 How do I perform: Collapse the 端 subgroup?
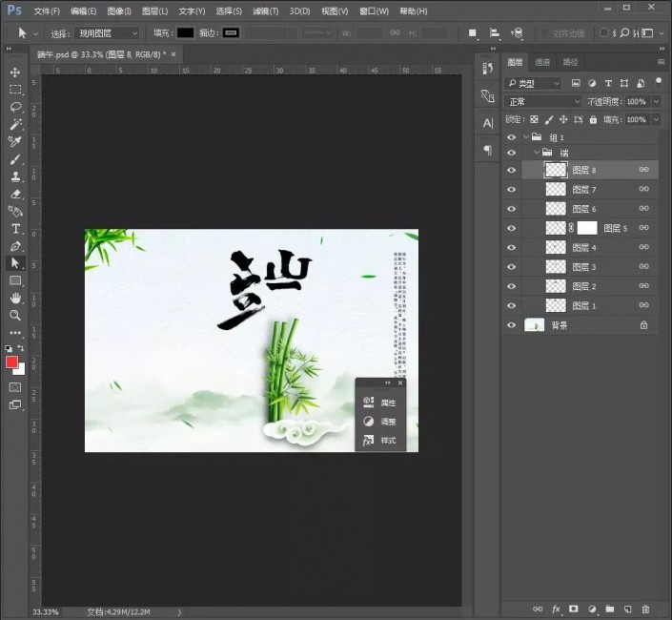[537, 153]
